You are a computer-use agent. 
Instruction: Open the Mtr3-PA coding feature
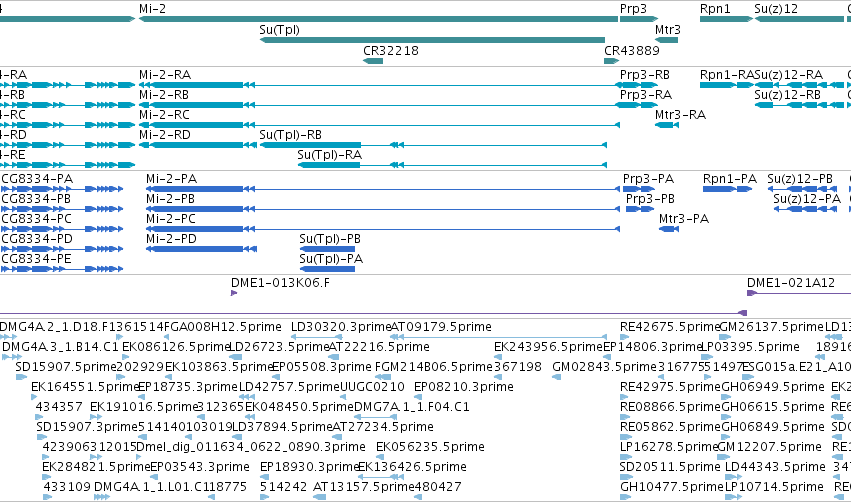tap(669, 229)
